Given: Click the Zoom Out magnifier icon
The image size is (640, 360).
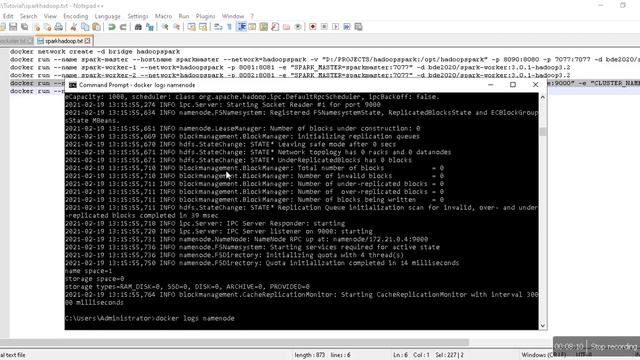Looking at the screenshot, I should (176, 27).
